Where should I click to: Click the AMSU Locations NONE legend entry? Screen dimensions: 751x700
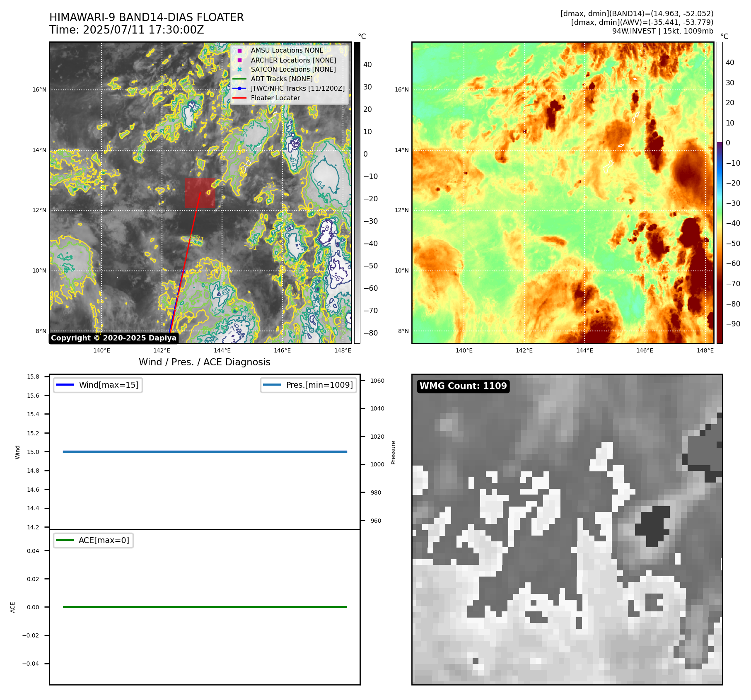[287, 51]
